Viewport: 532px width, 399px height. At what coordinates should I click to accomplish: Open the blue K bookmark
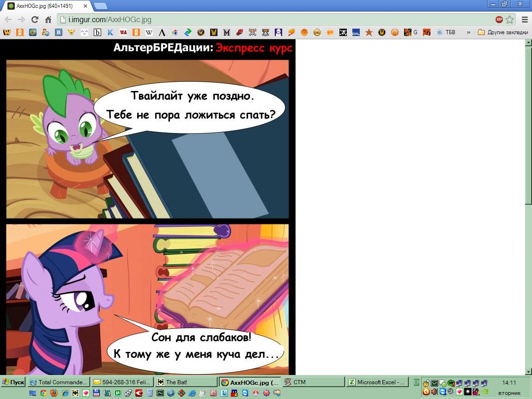110,32
